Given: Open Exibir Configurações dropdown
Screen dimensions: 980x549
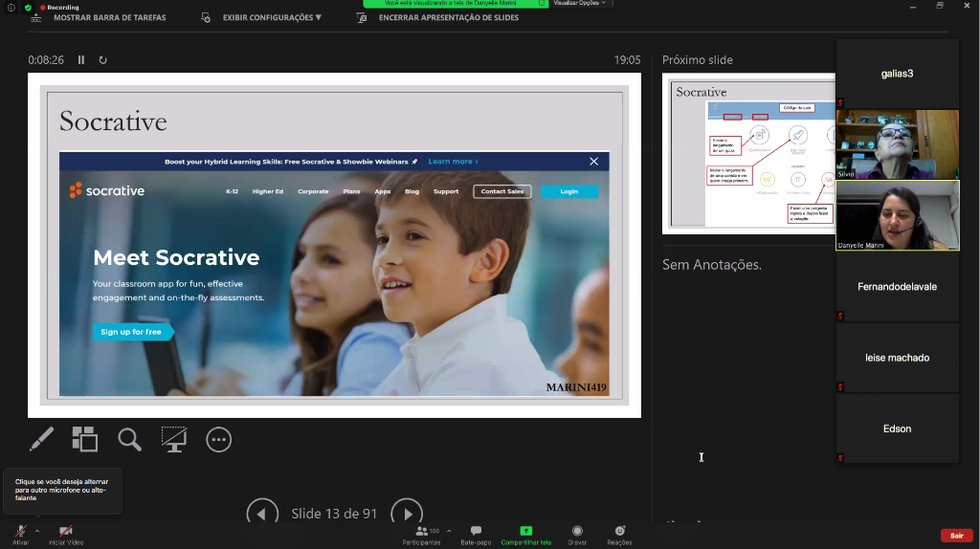Looking at the screenshot, I should pyautogui.click(x=262, y=17).
